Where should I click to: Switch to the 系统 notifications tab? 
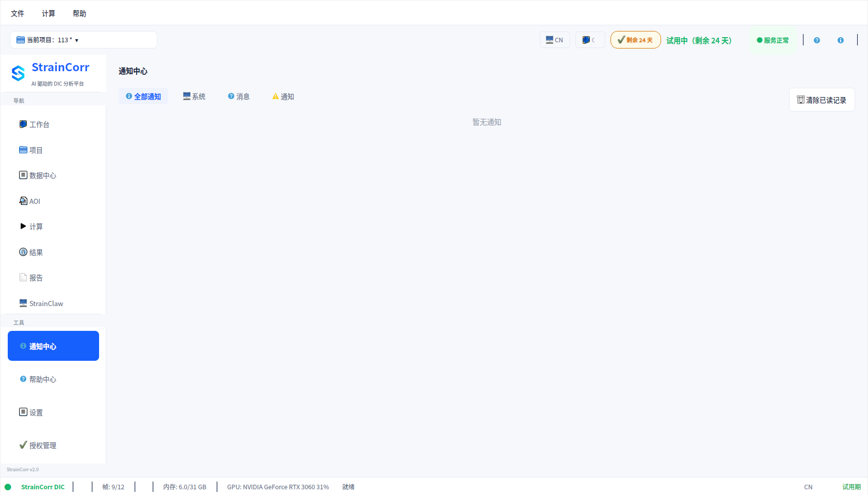[x=194, y=97]
